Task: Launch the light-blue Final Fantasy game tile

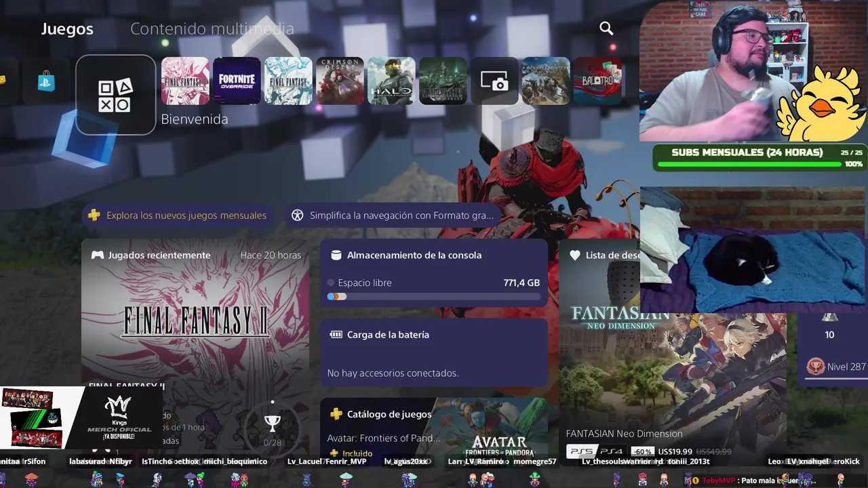Action: [288, 81]
